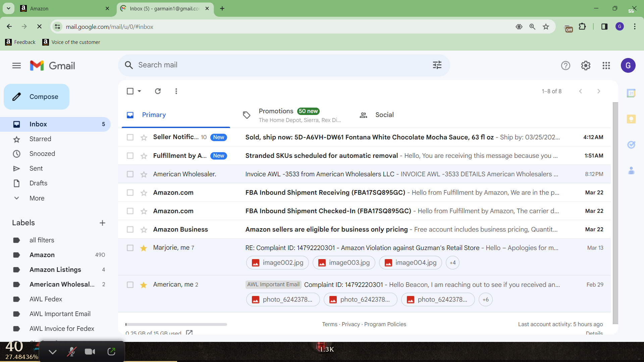Viewport: 644px width, 362px height.
Task: Compose a new email
Action: (x=37, y=97)
